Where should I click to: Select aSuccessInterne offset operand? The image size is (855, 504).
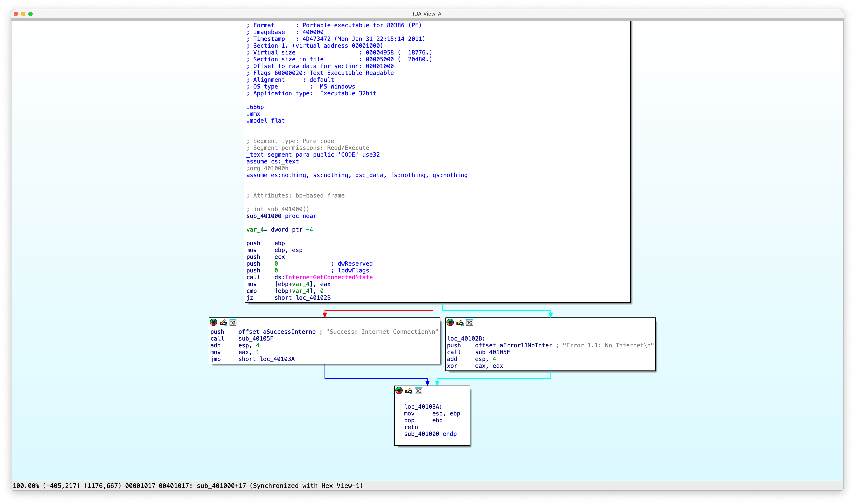277,332
